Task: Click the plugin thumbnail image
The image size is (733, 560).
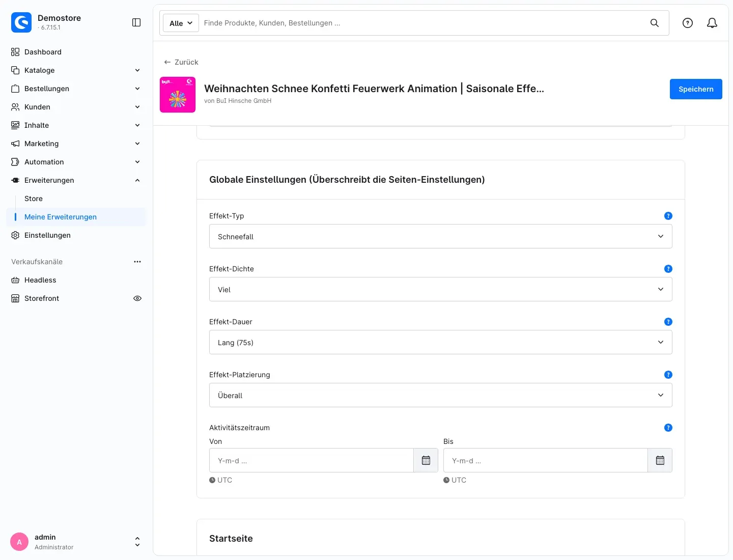Action: [x=178, y=95]
